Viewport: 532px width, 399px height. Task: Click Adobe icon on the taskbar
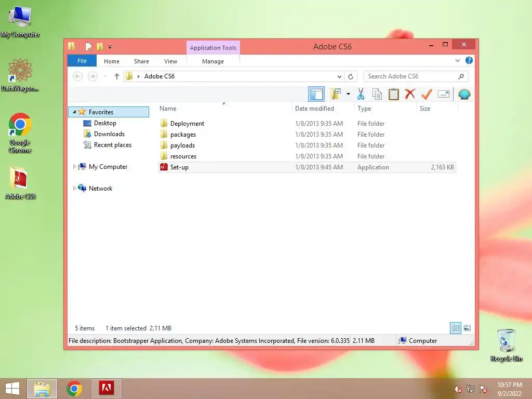click(106, 389)
